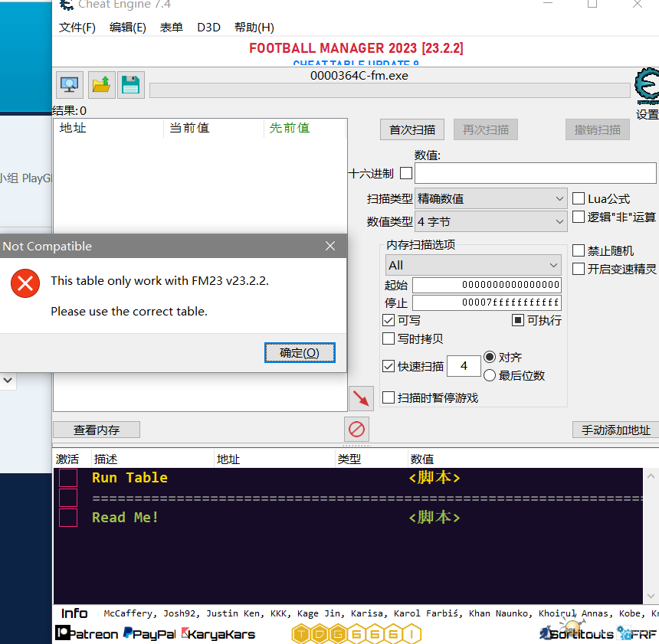The image size is (659, 644).
Task: Close the Not Compatible dialog with X
Action: point(330,246)
